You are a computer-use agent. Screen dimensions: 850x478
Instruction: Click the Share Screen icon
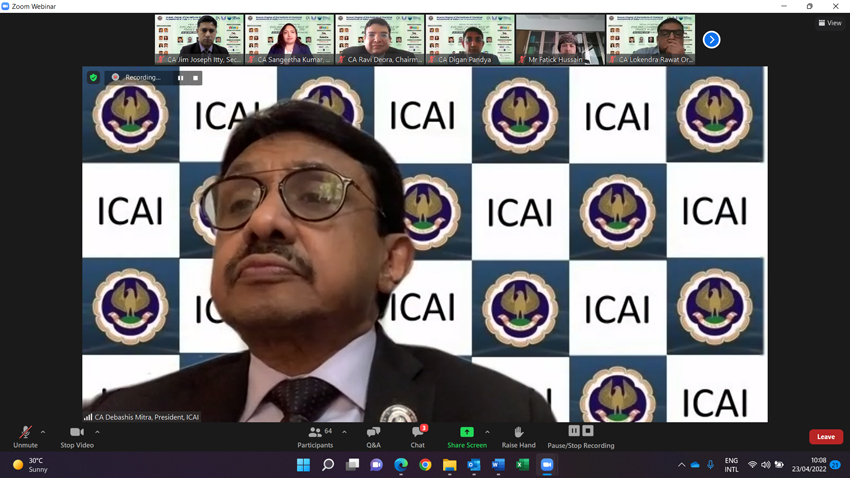466,433
